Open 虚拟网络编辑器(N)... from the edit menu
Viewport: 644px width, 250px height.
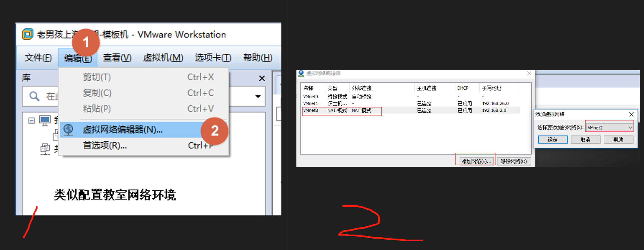click(x=144, y=130)
